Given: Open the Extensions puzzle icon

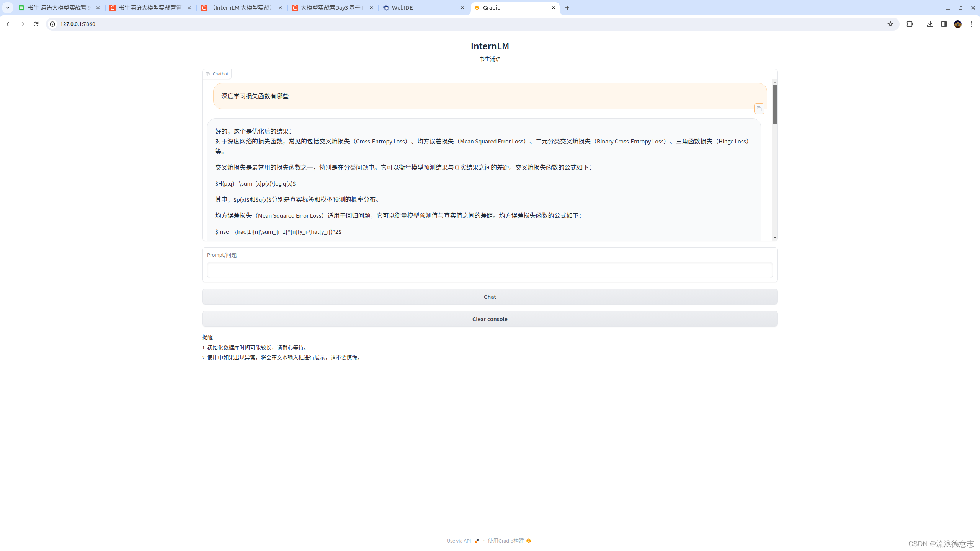Looking at the screenshot, I should tap(910, 24).
